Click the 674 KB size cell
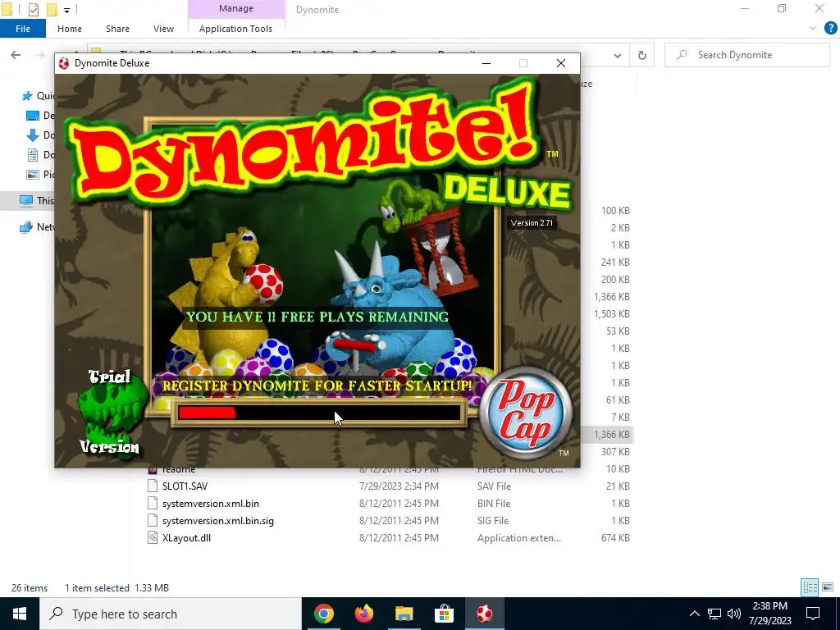 click(615, 538)
